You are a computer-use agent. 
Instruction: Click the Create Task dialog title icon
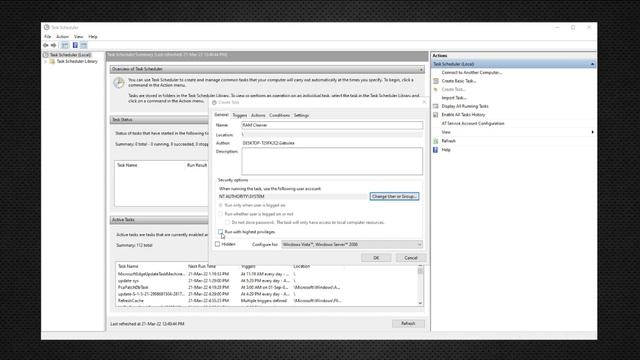click(214, 102)
